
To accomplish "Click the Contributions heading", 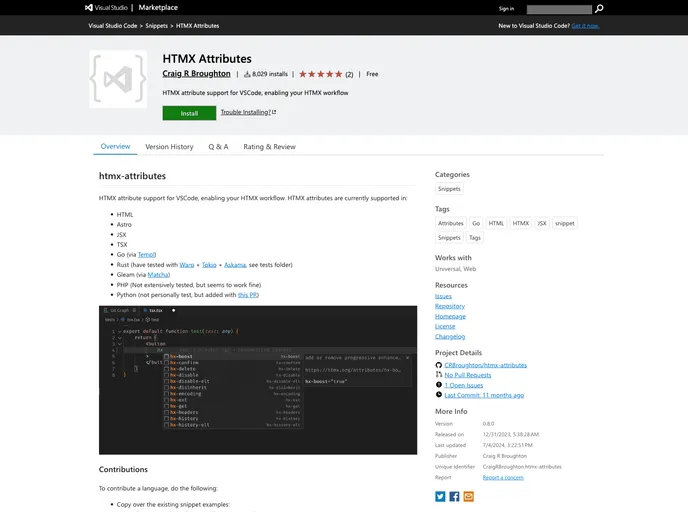I will [123, 469].
